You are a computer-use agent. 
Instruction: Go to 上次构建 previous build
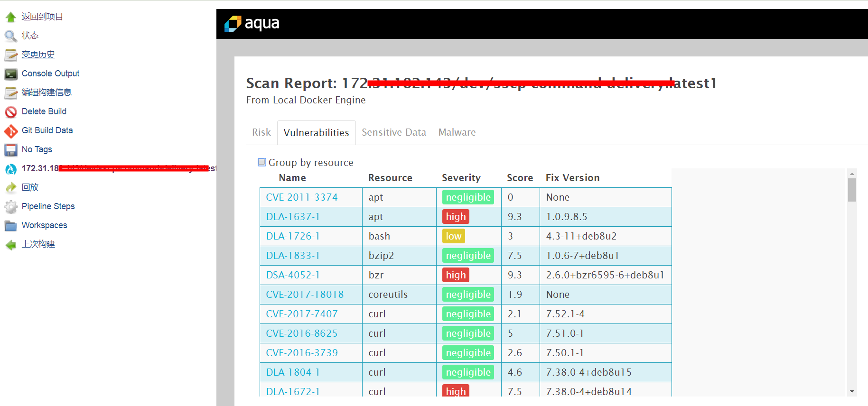tap(38, 244)
